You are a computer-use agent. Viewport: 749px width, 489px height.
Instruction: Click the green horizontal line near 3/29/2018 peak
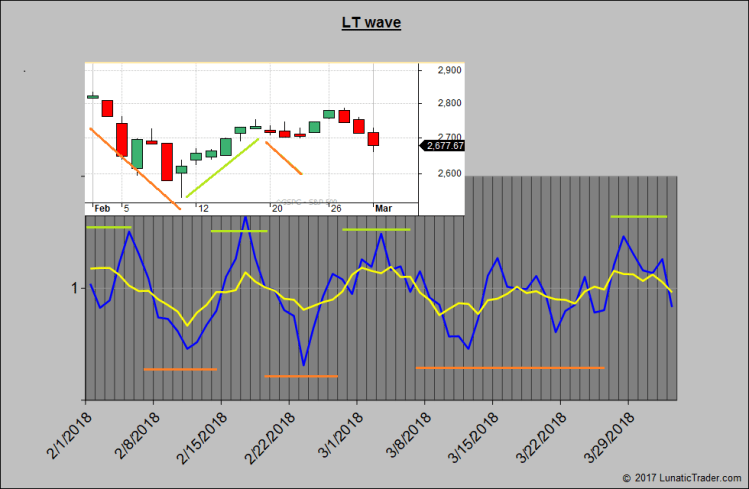pos(638,216)
